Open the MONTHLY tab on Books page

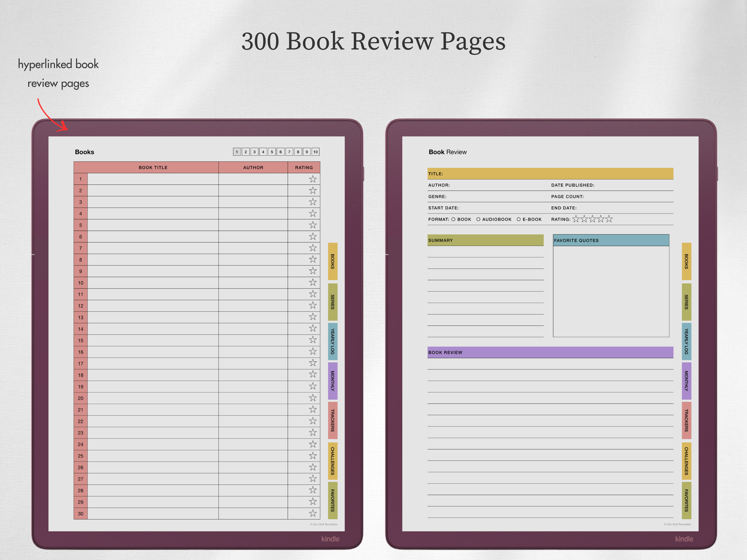coord(333,381)
